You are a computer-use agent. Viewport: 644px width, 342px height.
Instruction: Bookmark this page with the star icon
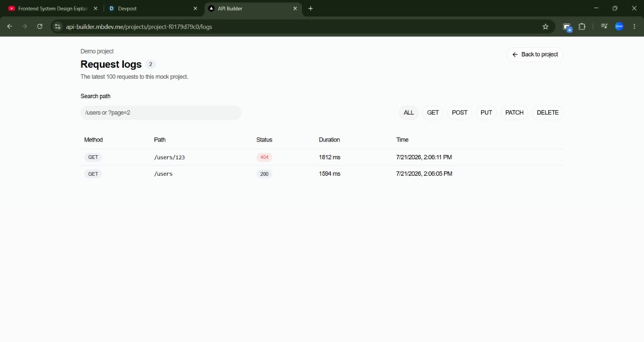(x=546, y=26)
